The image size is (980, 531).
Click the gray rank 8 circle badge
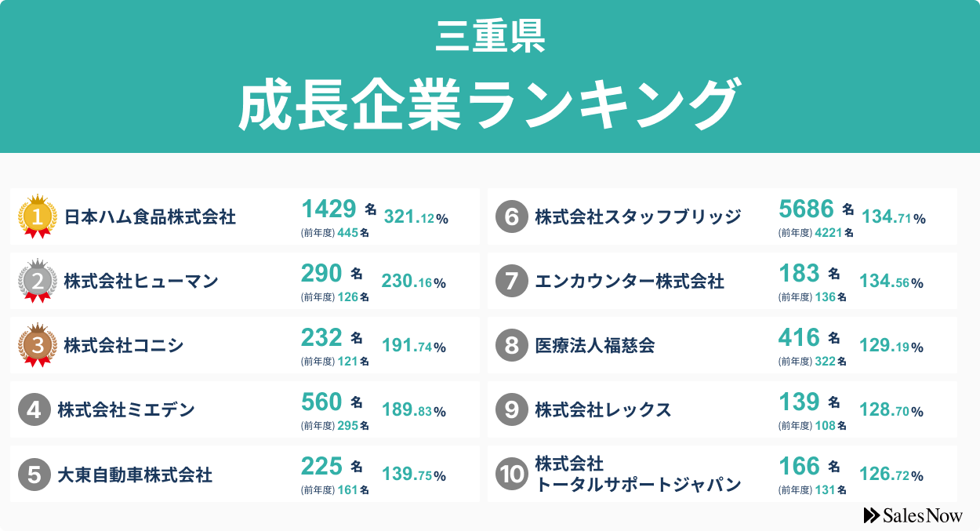tap(512, 345)
